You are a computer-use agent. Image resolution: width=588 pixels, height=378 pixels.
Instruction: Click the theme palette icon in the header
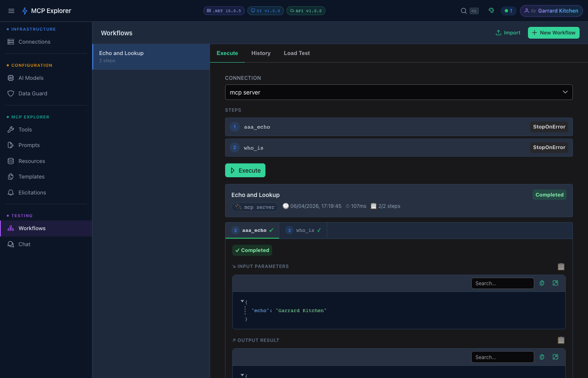[x=491, y=10]
